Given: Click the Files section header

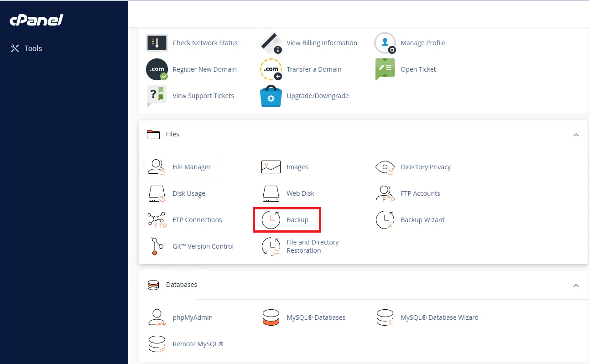Looking at the screenshot, I should (363, 135).
